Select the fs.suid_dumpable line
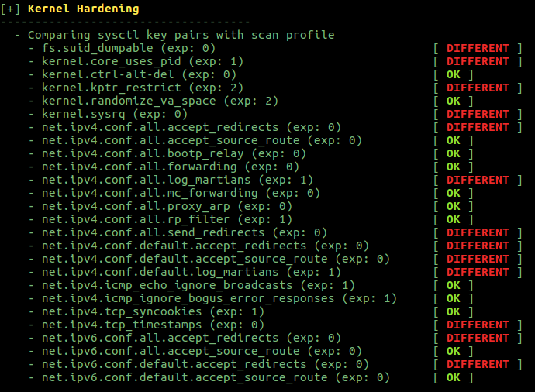535x392 pixels. (x=129, y=48)
